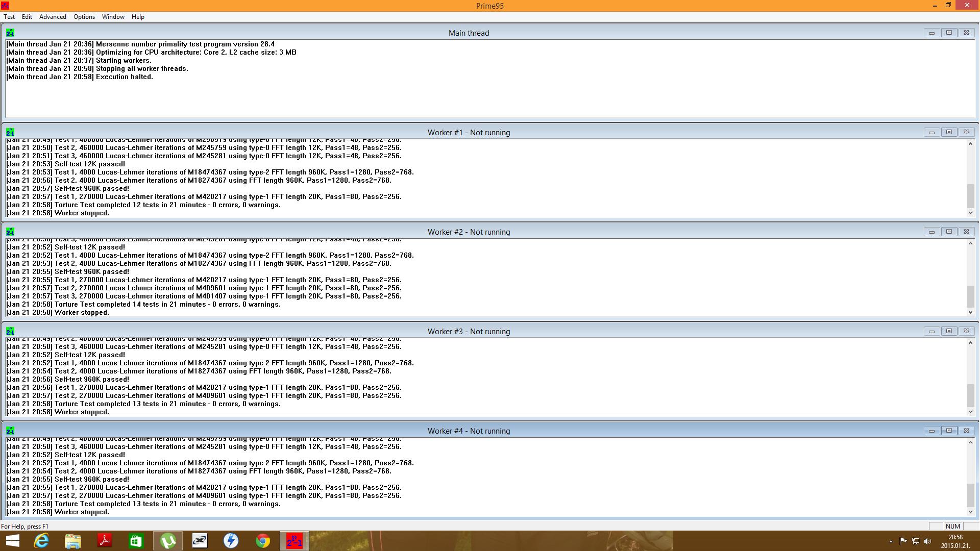
Task: Click 'Execution halted.' line in Main thread
Action: (80, 77)
